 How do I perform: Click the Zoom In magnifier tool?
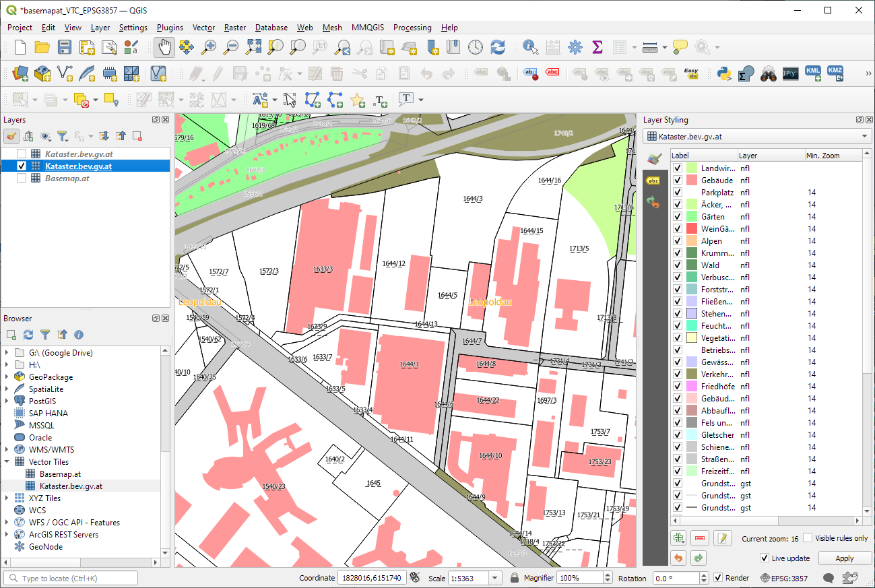tap(209, 47)
